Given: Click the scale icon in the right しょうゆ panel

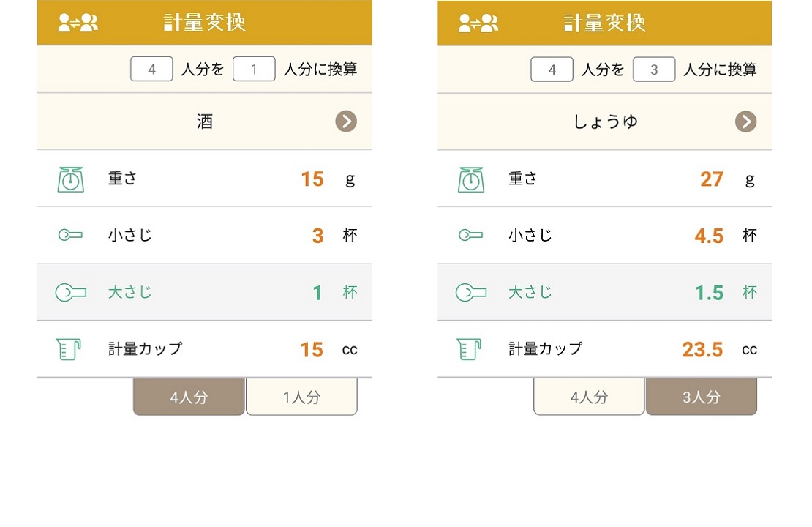Looking at the screenshot, I should tap(470, 179).
